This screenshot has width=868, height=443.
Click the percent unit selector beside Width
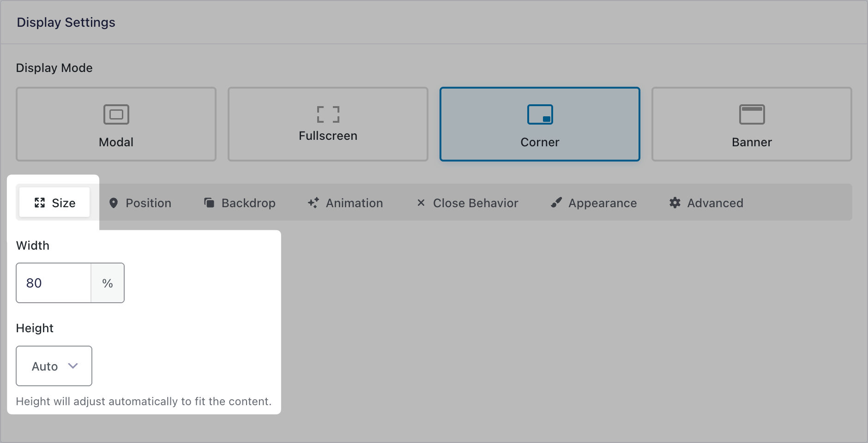click(x=108, y=283)
